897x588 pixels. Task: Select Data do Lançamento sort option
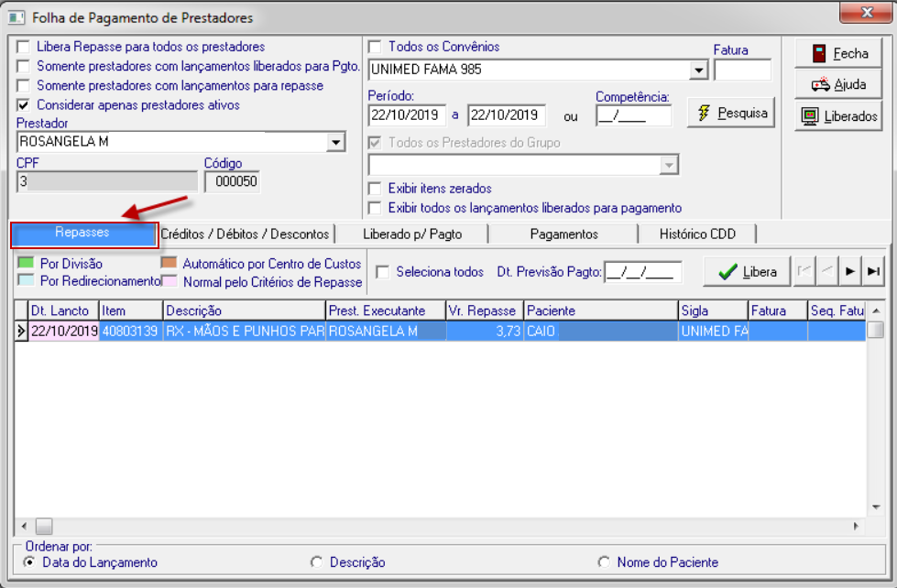pos(28,562)
